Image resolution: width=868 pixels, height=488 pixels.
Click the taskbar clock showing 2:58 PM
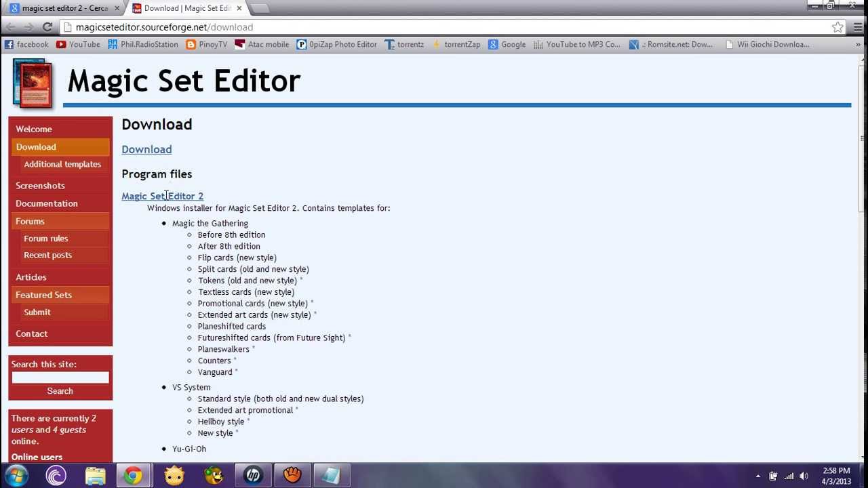point(836,476)
